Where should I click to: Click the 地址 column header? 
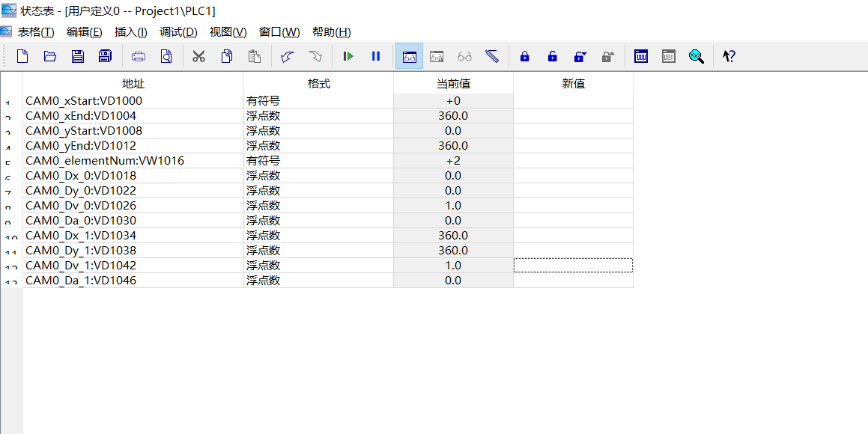133,84
